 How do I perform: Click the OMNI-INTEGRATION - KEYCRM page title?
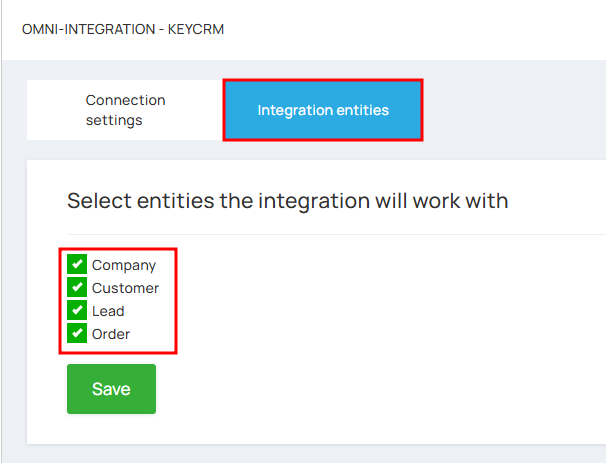click(x=123, y=29)
